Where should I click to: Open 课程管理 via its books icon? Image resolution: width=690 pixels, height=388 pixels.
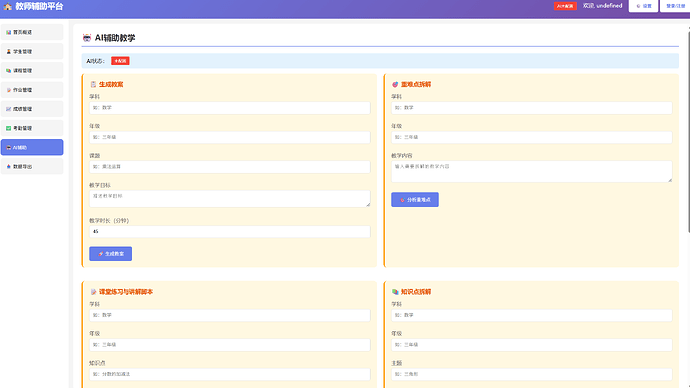[x=8, y=70]
